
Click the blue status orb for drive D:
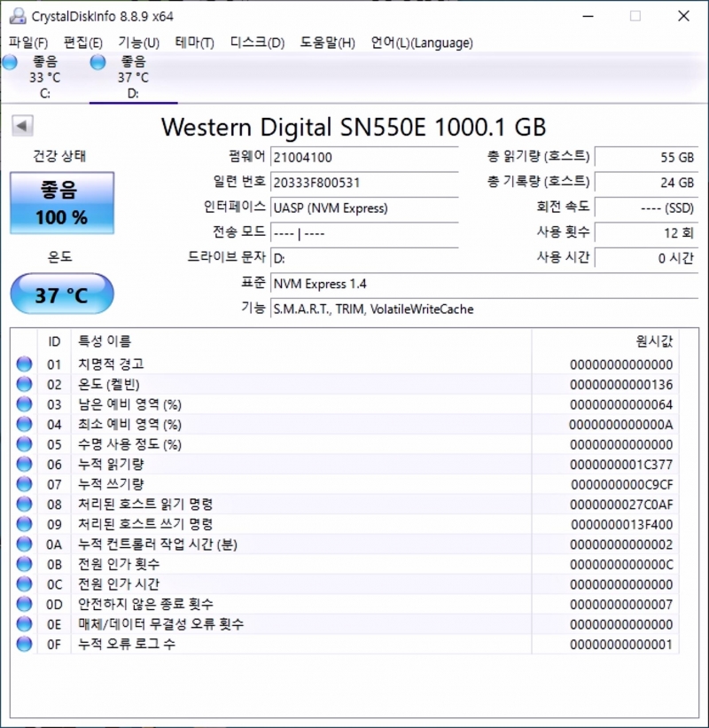point(97,62)
